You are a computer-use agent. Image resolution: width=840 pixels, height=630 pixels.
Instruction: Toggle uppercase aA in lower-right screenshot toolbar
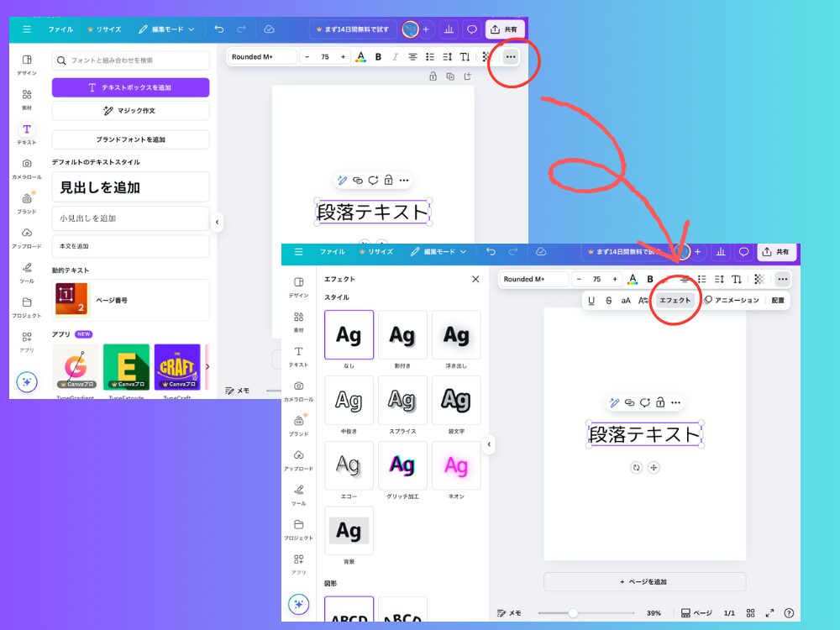pos(626,301)
